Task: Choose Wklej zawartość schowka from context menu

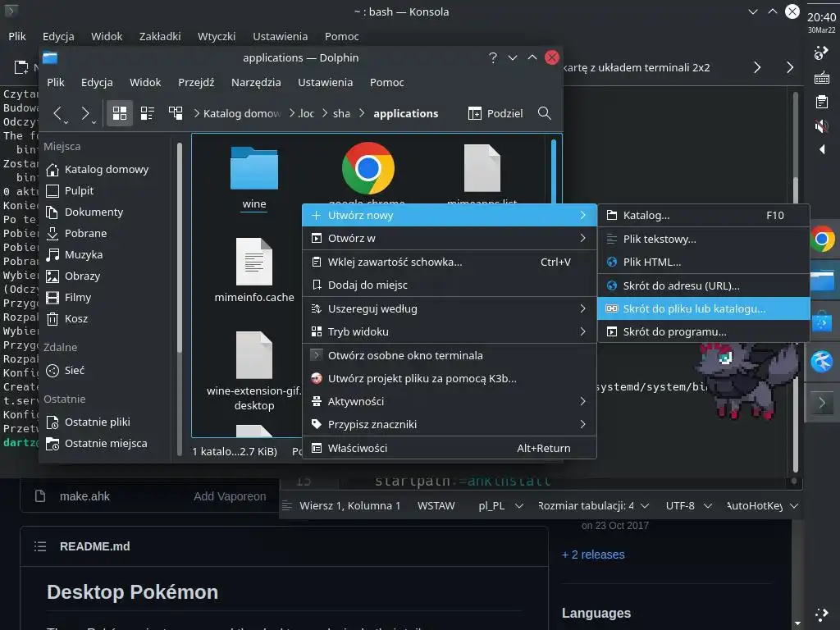Action: point(450,262)
